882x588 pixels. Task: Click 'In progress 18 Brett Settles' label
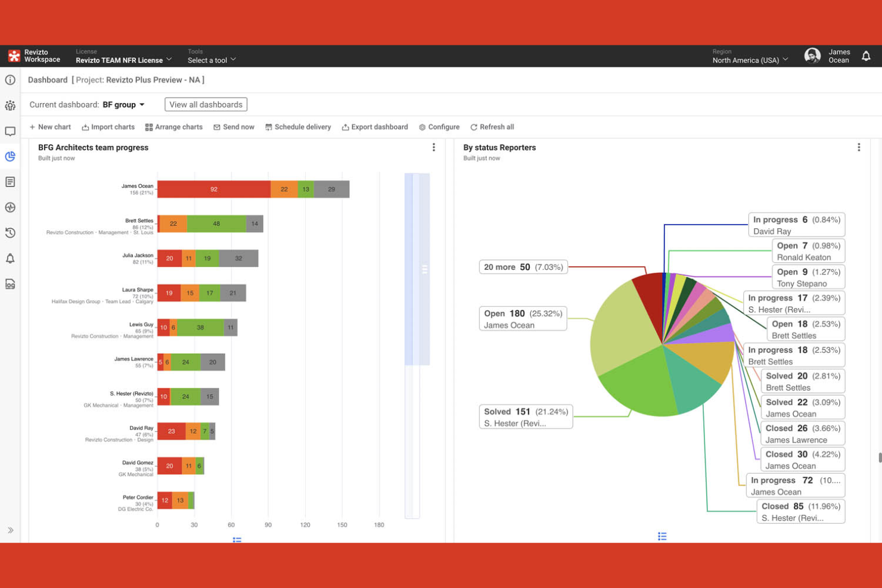(794, 355)
